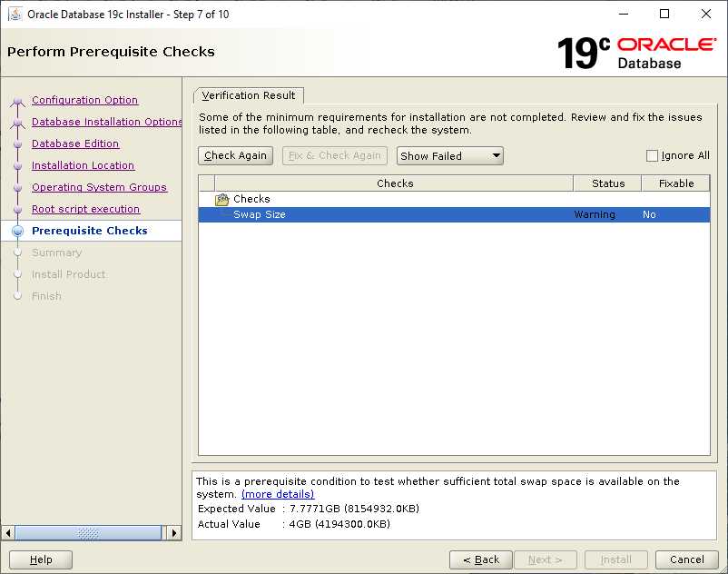The width and height of the screenshot is (728, 574).
Task: Click the Fixable value No for Swap Size
Action: tap(649, 214)
